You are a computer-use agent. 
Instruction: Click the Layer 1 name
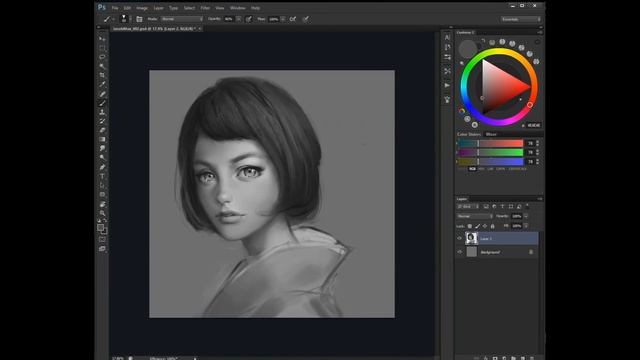coord(486,238)
